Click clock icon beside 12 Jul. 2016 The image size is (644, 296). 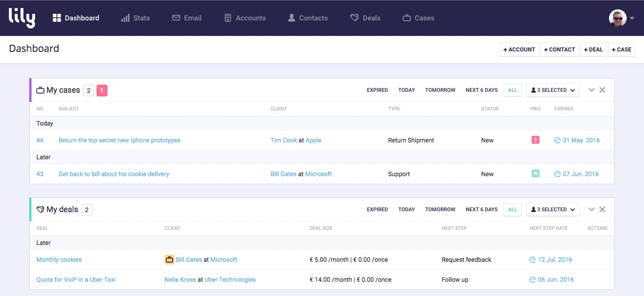533,260
